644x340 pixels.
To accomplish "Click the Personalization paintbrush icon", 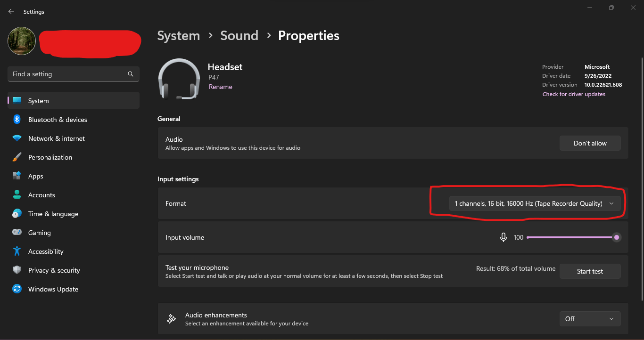I will [x=17, y=157].
